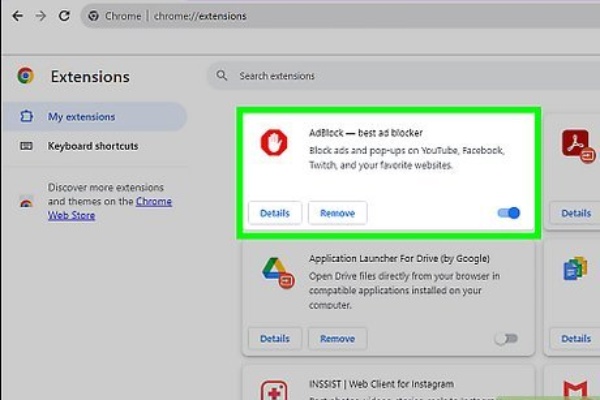Open Details for the Docs extension card
Image resolution: width=600 pixels, height=400 pixels.
tap(576, 338)
